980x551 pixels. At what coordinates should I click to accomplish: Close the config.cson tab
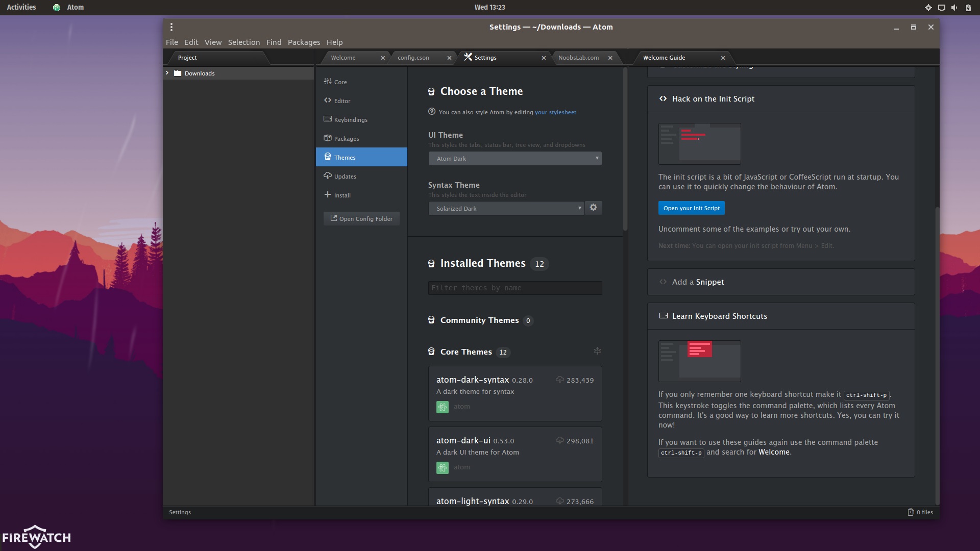449,58
